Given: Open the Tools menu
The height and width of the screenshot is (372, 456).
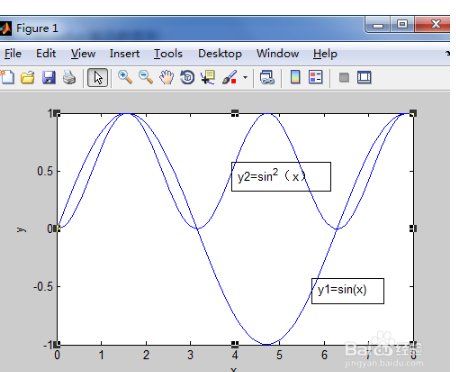Looking at the screenshot, I should tap(168, 54).
